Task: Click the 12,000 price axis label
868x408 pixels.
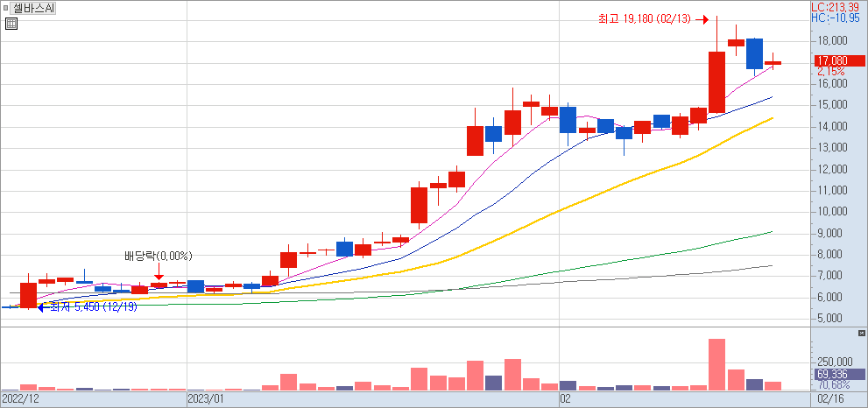Action: point(831,169)
